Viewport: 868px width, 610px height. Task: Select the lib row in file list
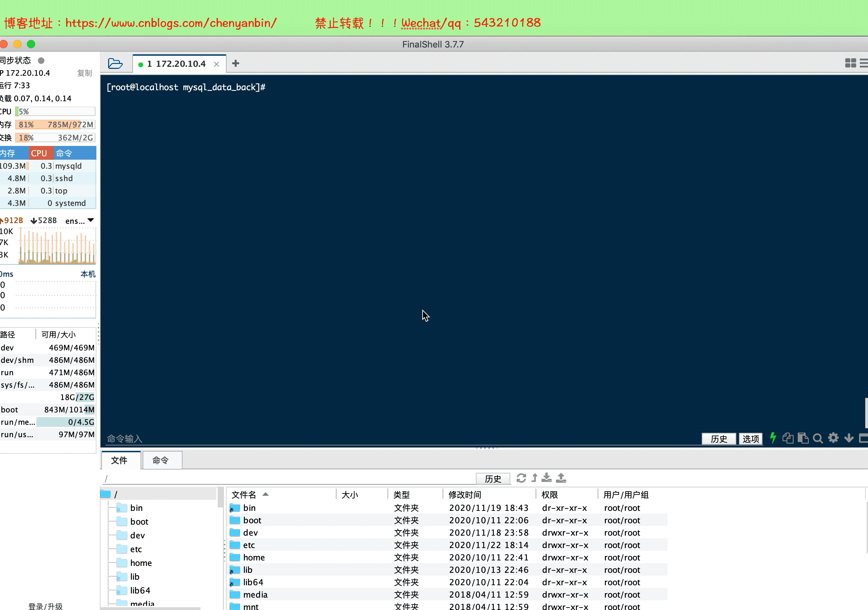click(x=448, y=570)
